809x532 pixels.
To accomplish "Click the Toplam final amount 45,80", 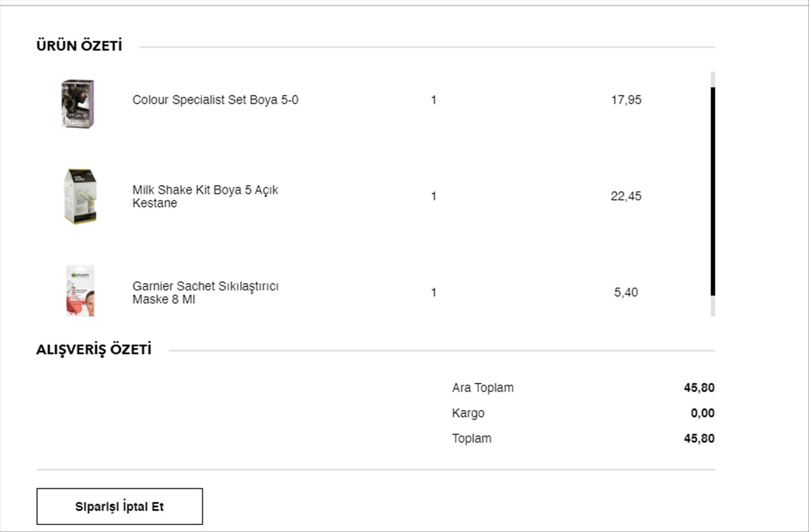I will tap(699, 438).
